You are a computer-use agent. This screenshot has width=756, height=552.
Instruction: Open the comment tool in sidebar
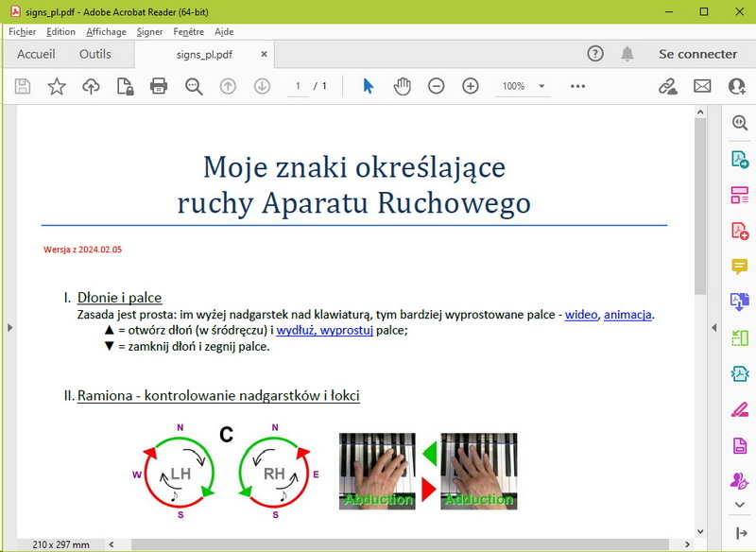[739, 267]
